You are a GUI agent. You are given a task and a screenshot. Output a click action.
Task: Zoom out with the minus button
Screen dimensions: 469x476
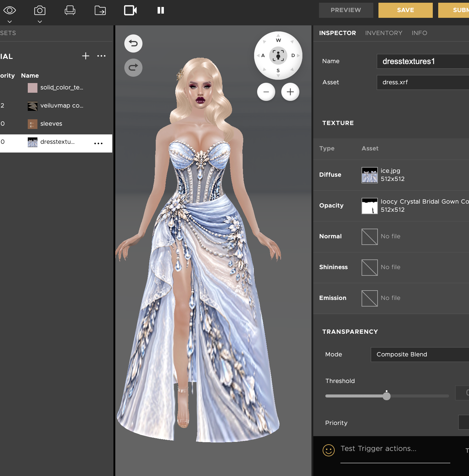click(x=266, y=92)
